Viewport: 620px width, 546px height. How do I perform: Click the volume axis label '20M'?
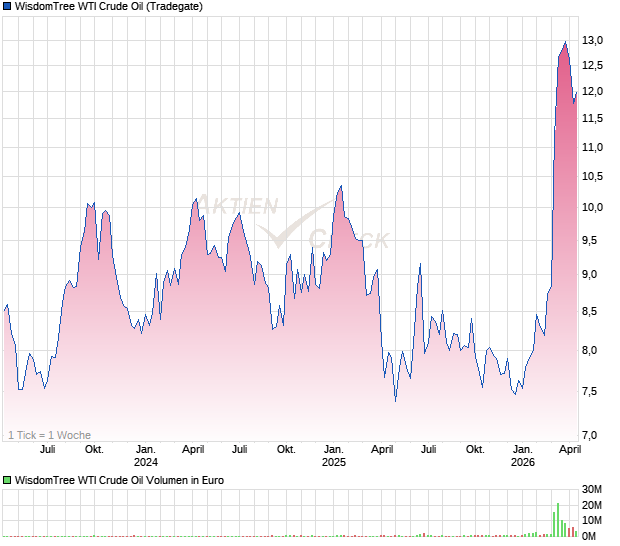(592, 505)
